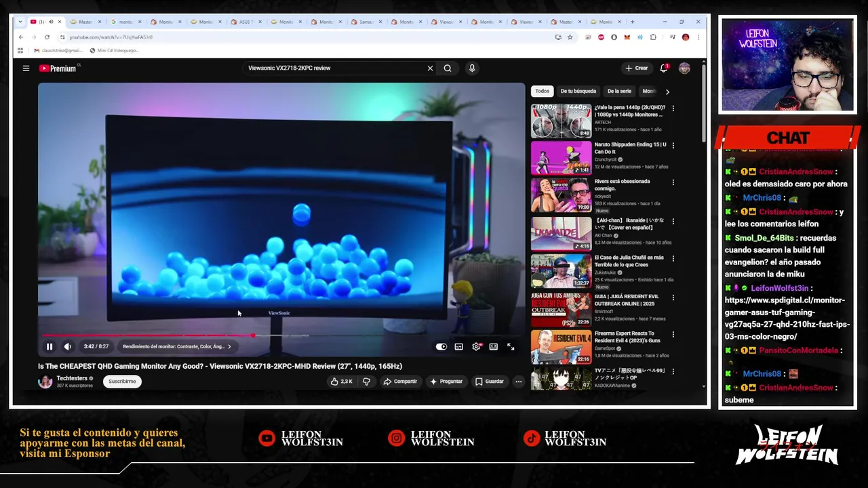The image size is (868, 488).
Task: Select the "Todos" filter chip
Action: click(542, 91)
